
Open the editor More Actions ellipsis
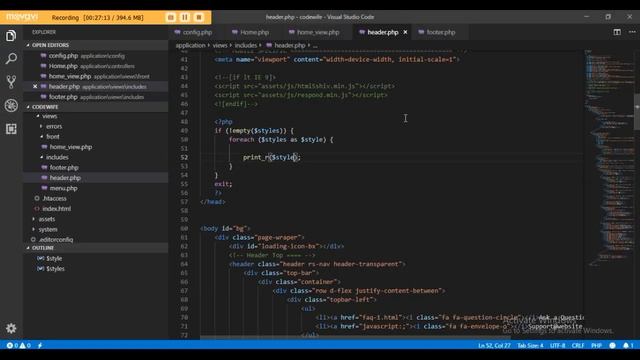click(x=632, y=32)
